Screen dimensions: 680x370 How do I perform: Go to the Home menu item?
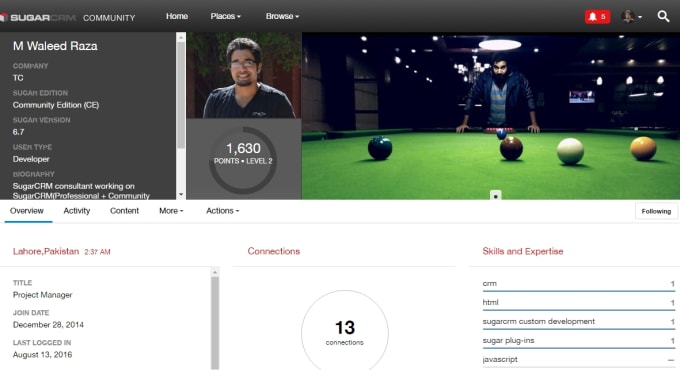[177, 16]
